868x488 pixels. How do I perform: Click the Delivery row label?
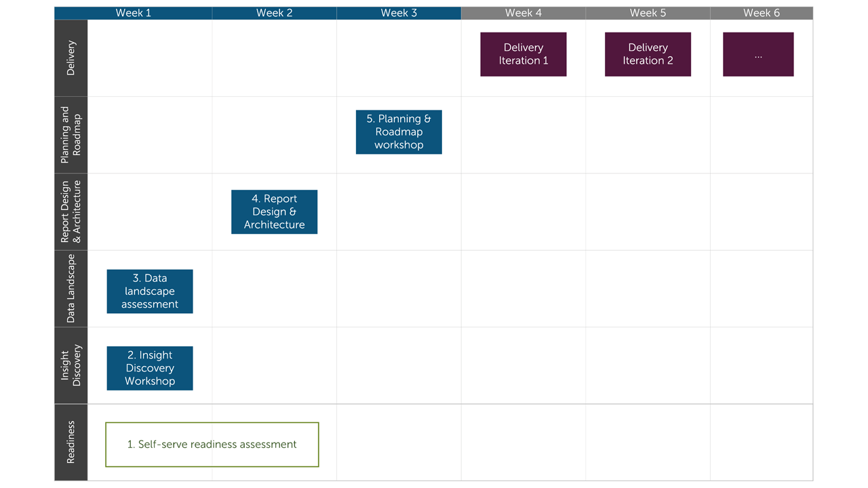[71, 58]
